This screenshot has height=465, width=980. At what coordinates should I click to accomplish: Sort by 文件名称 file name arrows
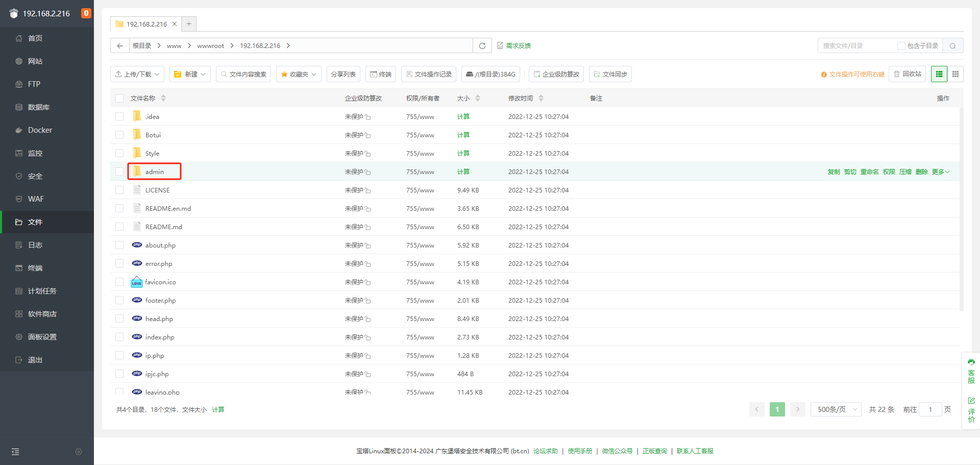click(x=163, y=98)
